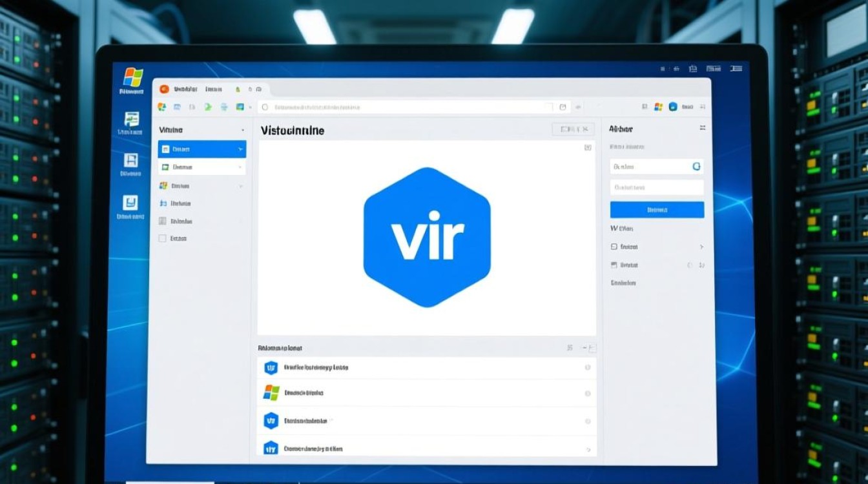Toggle the empty checkbox at the sidebar bottom

point(163,238)
